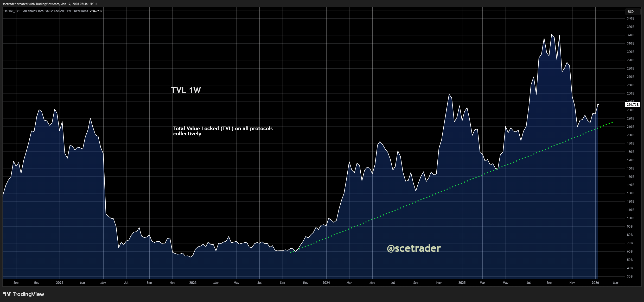Click the TVL chart line near its 2021 peak
Image resolution: width=644 pixels, height=302 pixels.
[x=40, y=110]
